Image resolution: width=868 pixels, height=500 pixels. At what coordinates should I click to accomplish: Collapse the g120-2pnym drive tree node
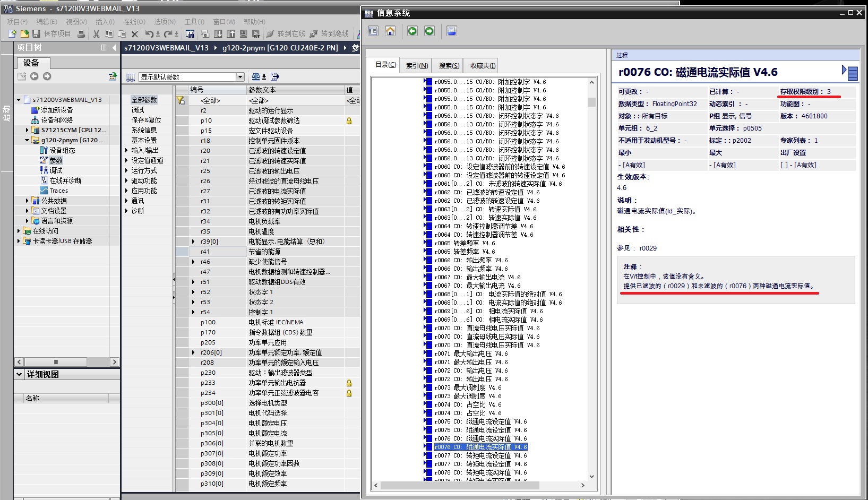(27, 140)
